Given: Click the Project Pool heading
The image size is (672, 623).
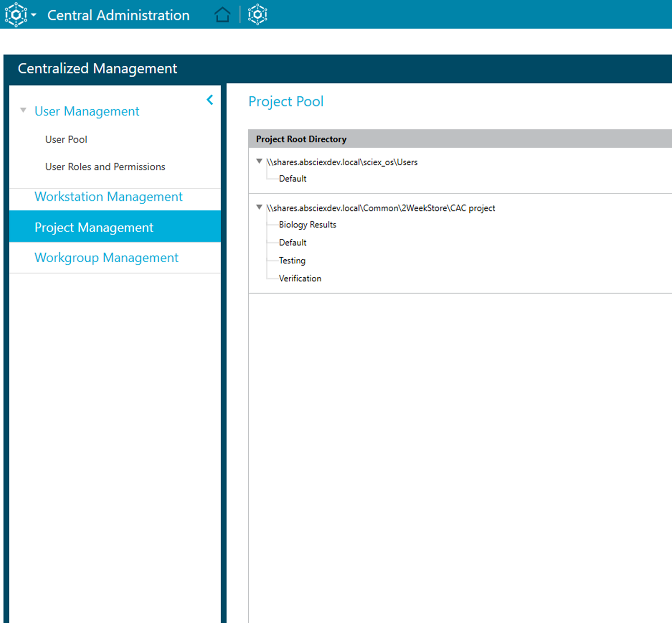Looking at the screenshot, I should pos(286,101).
